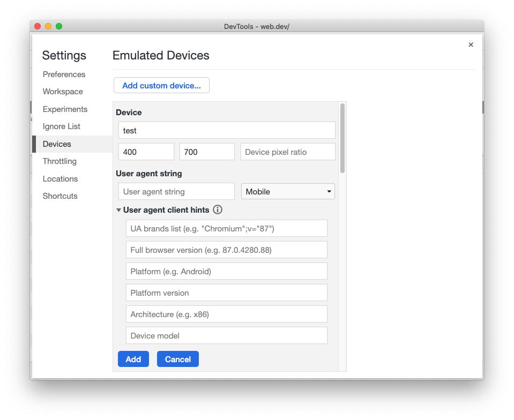The width and height of the screenshot is (514, 420).
Task: Click the info icon beside User agent client hints
Action: (217, 209)
